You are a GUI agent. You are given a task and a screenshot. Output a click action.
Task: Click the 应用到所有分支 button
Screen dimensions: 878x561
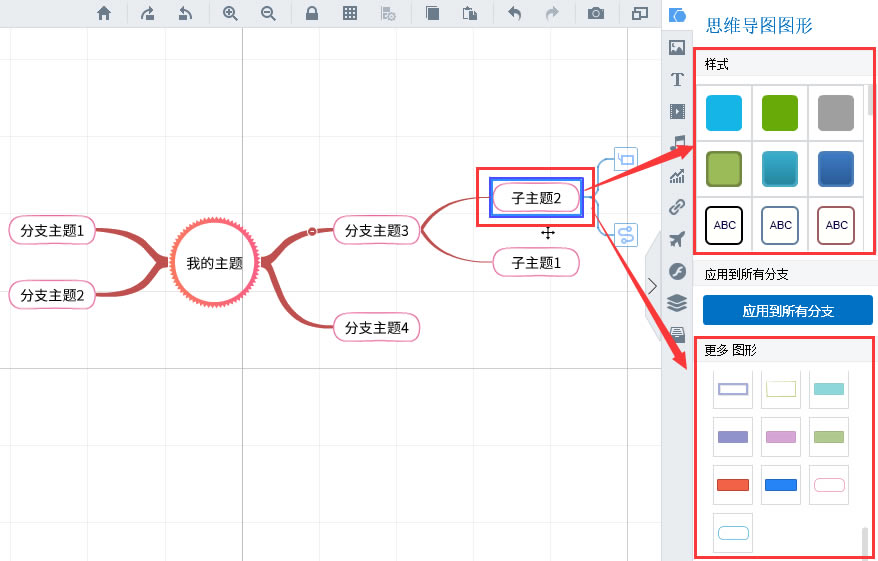[788, 311]
